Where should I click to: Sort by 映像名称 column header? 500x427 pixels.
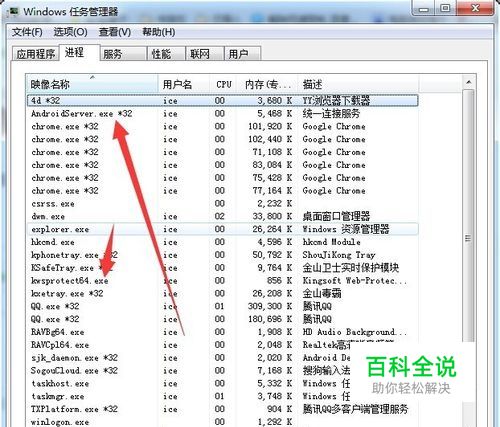(x=92, y=84)
